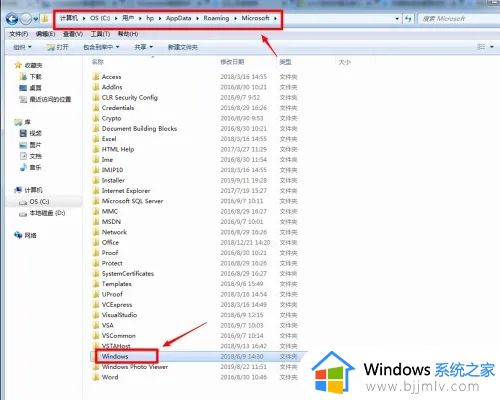
Task: Select 计算机 in the address breadcrumb
Action: tap(69, 18)
